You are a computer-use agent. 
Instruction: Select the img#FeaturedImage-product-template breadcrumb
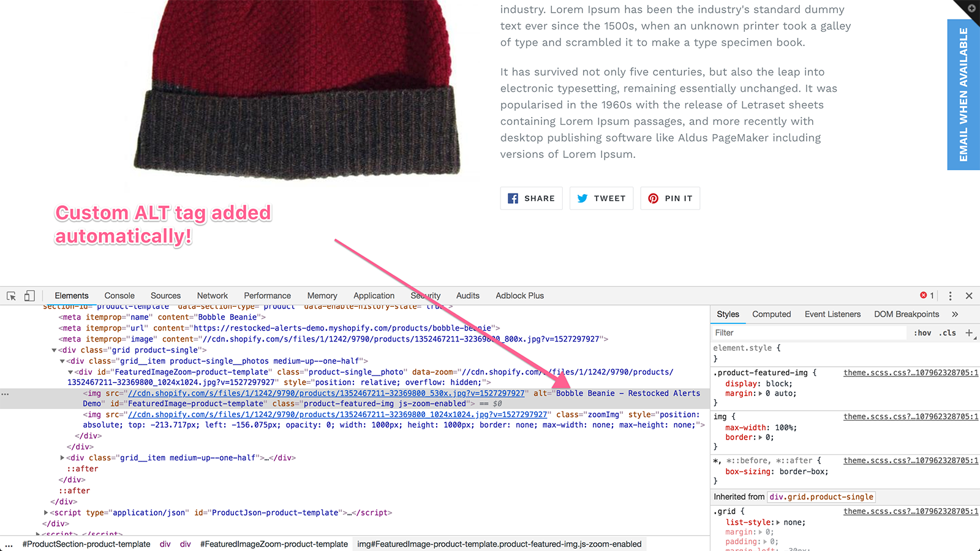[499, 544]
